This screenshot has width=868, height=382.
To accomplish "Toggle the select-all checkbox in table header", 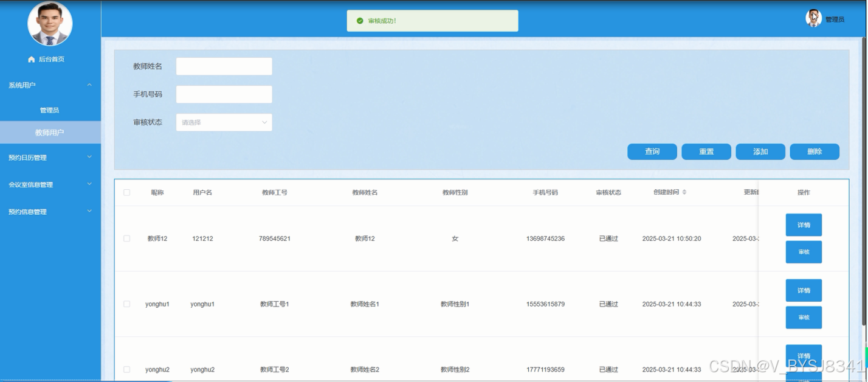I will pyautogui.click(x=126, y=192).
